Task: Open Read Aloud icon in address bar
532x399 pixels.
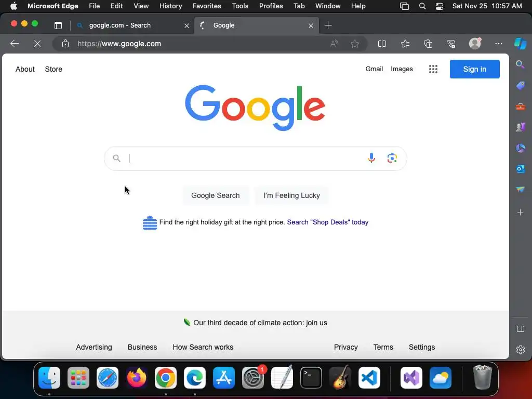Action: tap(334, 44)
